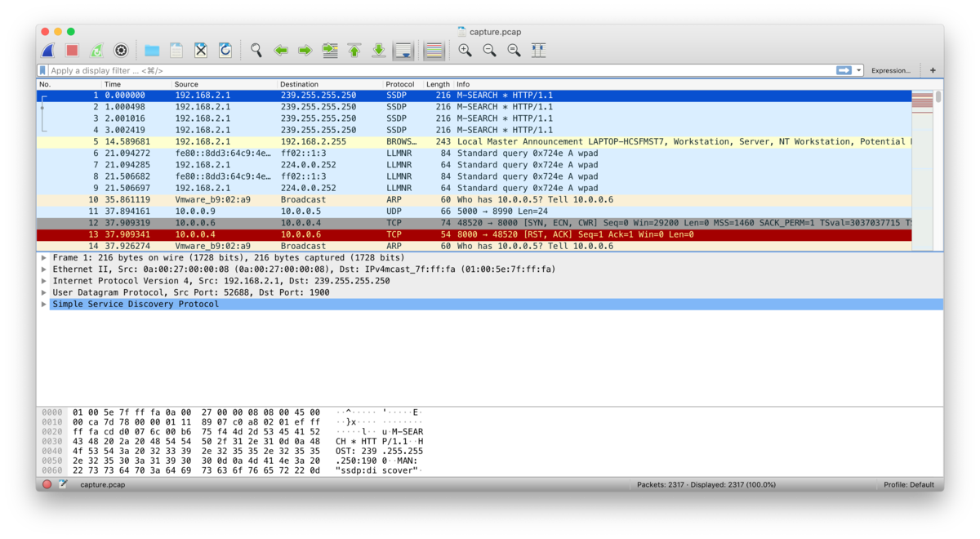Zoom out on packet text

click(489, 51)
